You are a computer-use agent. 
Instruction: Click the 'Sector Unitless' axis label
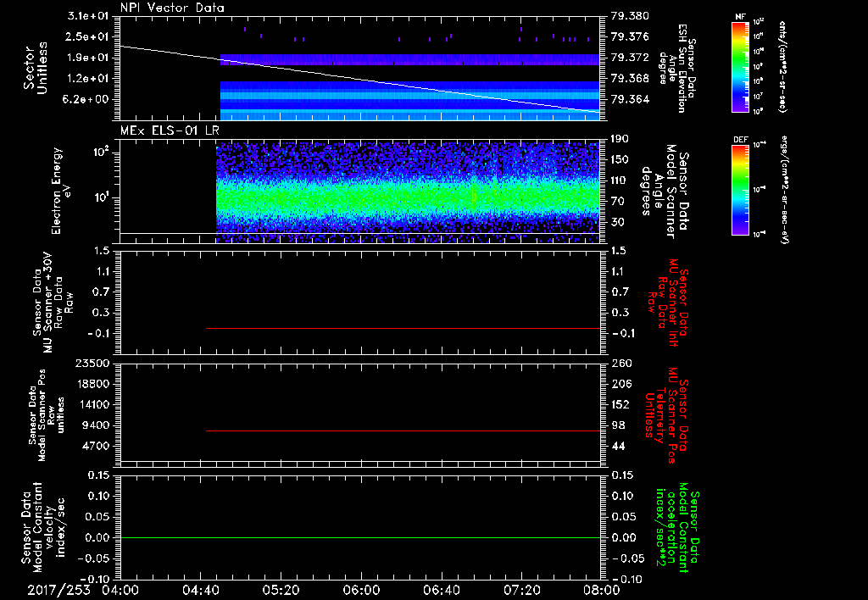pyautogui.click(x=36, y=68)
